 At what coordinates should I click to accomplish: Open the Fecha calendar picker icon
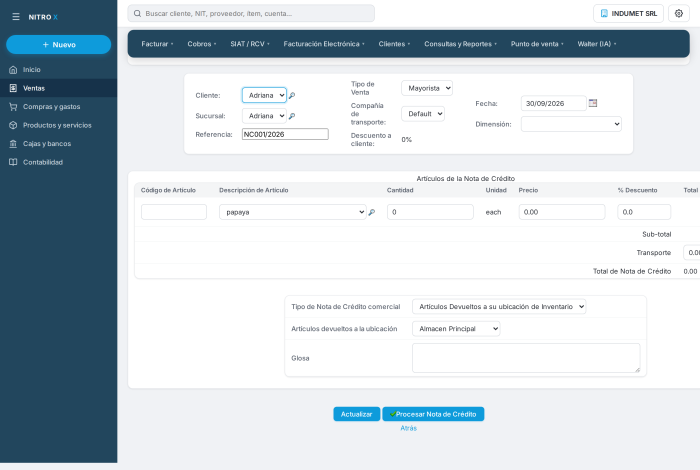[x=593, y=103]
